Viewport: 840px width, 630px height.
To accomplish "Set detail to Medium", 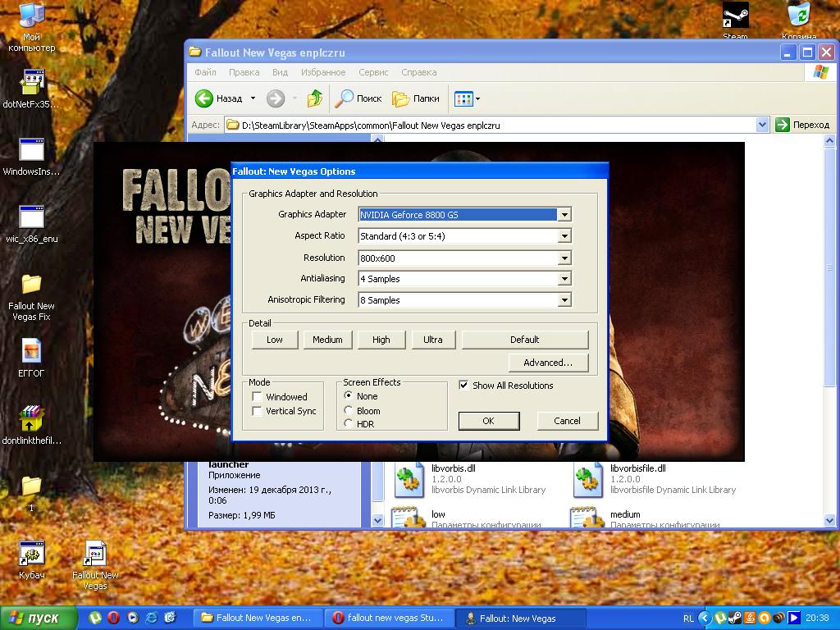I will click(x=328, y=340).
